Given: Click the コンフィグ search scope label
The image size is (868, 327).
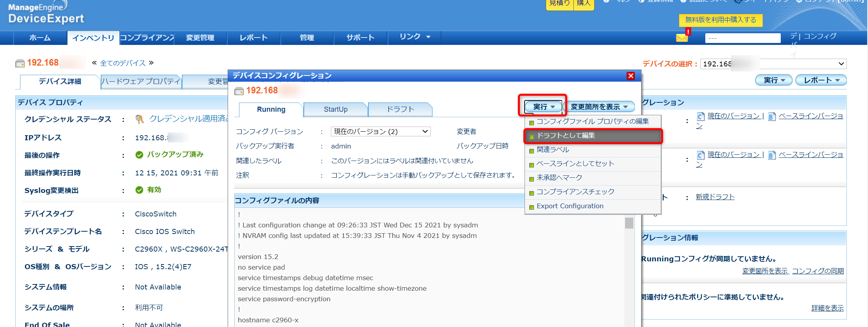Looking at the screenshot, I should point(820,36).
